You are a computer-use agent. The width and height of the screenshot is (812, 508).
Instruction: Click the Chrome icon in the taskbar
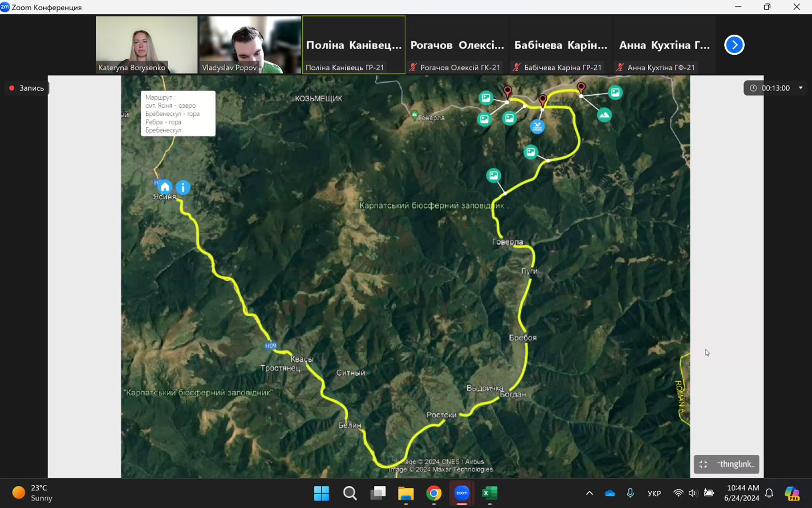coord(434,493)
